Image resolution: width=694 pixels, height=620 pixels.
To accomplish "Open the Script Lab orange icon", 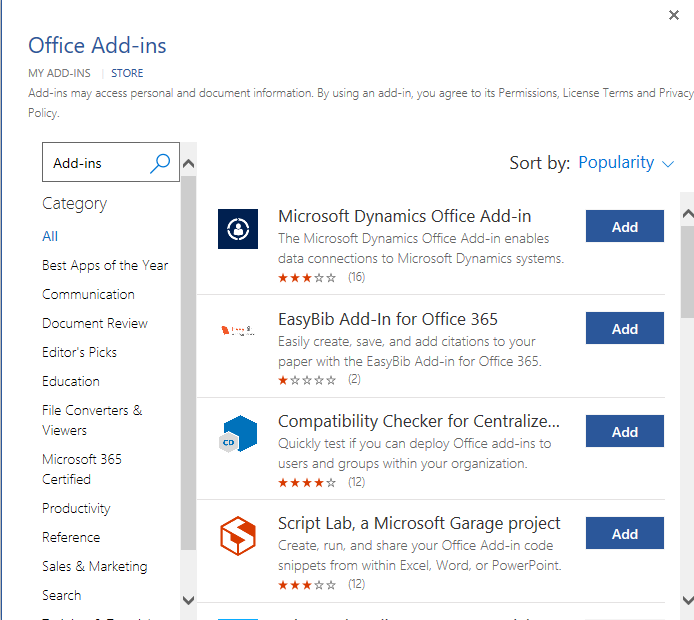I will tap(238, 536).
